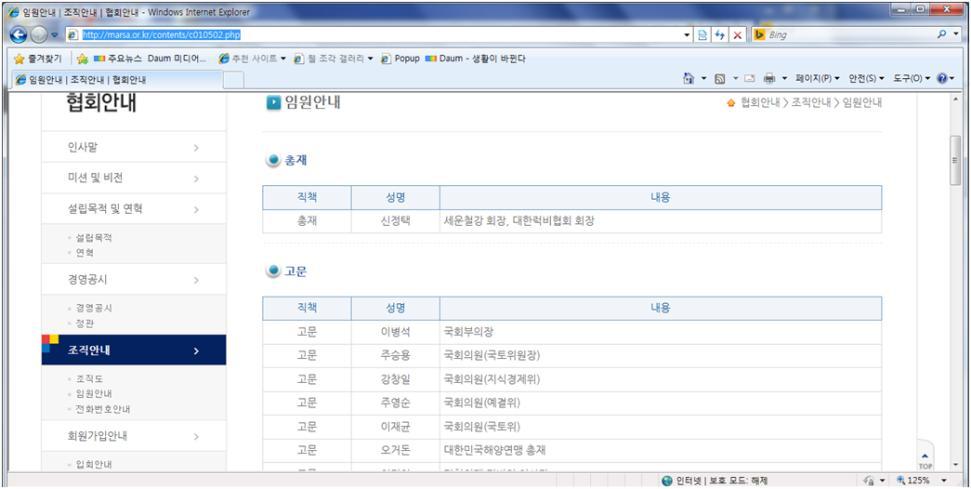Open the 임원안내 sidebar sub-link
The width and height of the screenshot is (971, 489).
(94, 394)
